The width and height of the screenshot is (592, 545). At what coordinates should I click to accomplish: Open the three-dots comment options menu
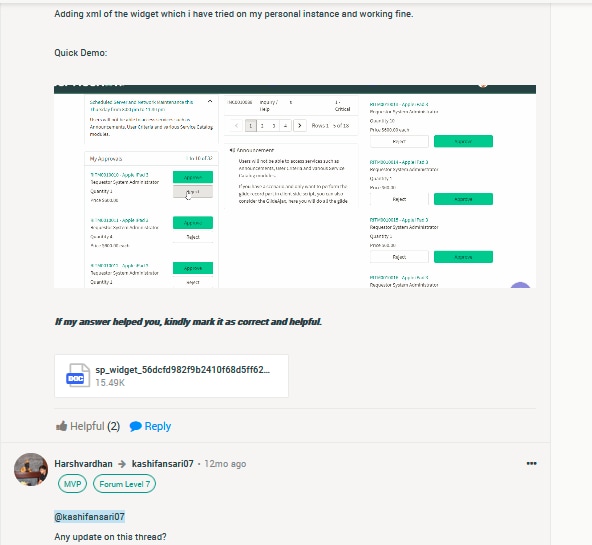(x=531, y=463)
